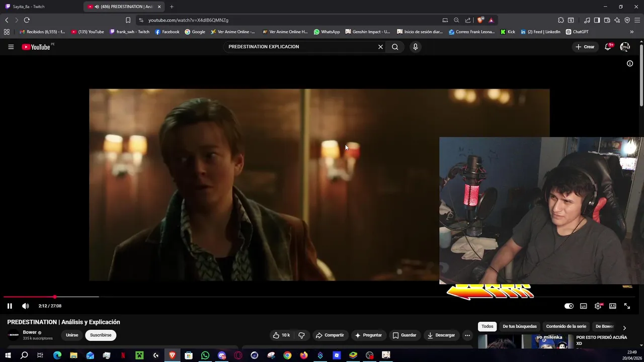Share the page from the address bar
Image resolution: width=644 pixels, height=362 pixels.
point(468,20)
